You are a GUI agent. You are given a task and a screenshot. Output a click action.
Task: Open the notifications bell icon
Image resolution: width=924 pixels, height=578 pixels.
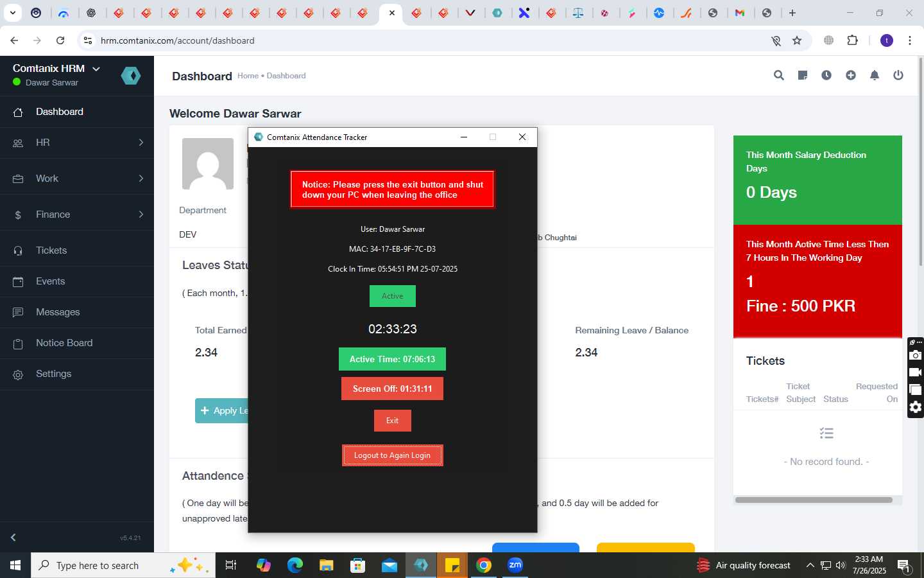coord(874,75)
